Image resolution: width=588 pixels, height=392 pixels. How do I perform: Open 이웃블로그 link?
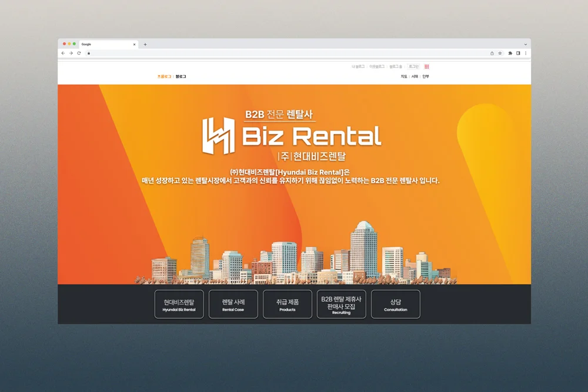tap(377, 67)
